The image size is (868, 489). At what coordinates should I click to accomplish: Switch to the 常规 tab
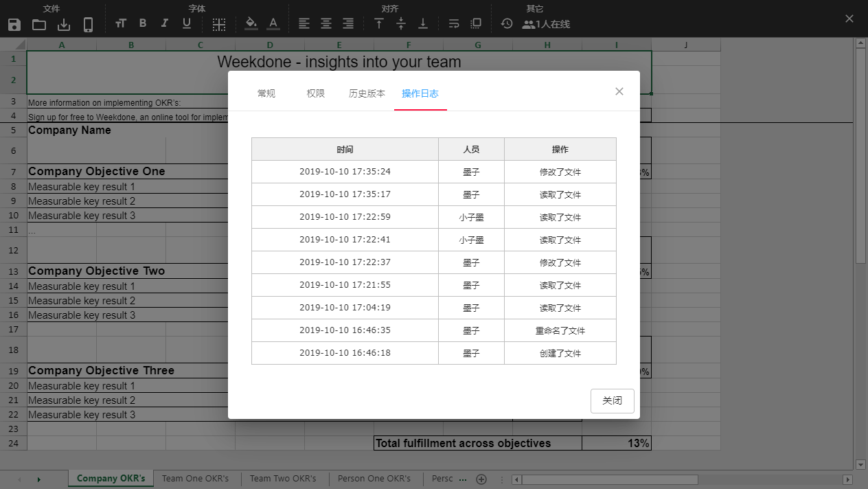pyautogui.click(x=266, y=93)
